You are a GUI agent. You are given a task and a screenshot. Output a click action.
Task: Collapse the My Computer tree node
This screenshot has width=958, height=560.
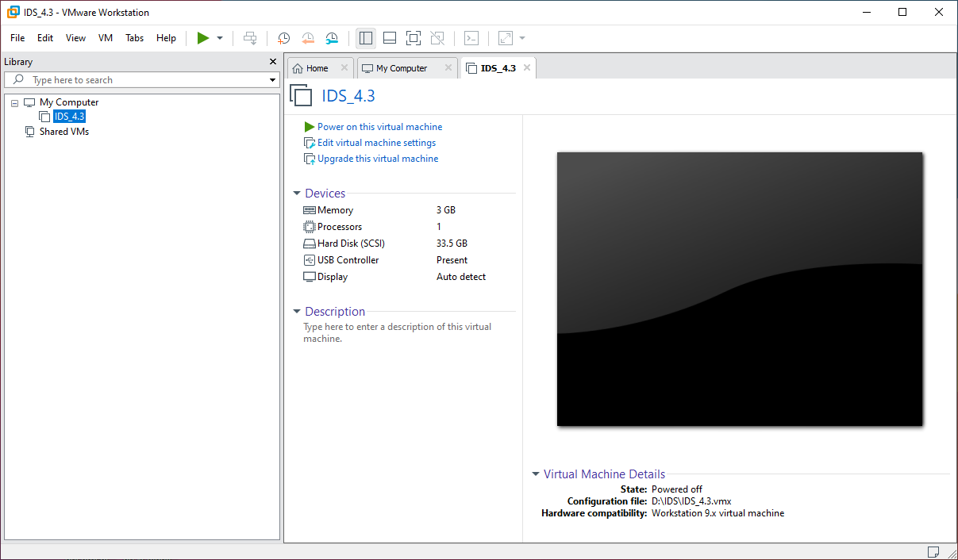[15, 103]
